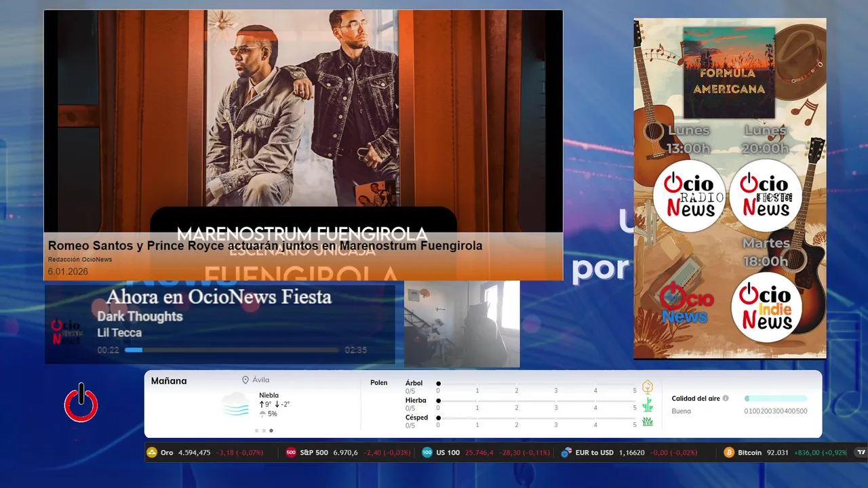Click the Hierba pollen level slider

536,401
